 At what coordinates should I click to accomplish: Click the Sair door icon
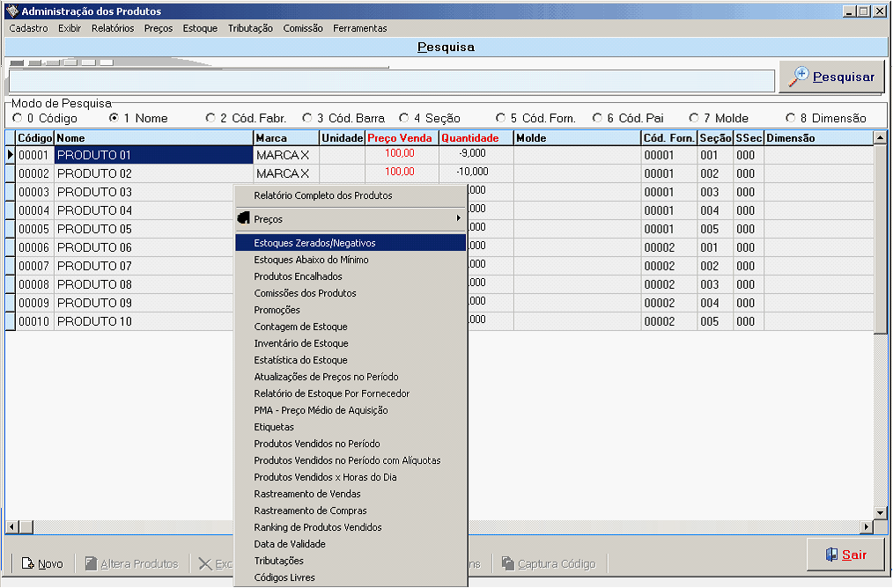[x=830, y=555]
